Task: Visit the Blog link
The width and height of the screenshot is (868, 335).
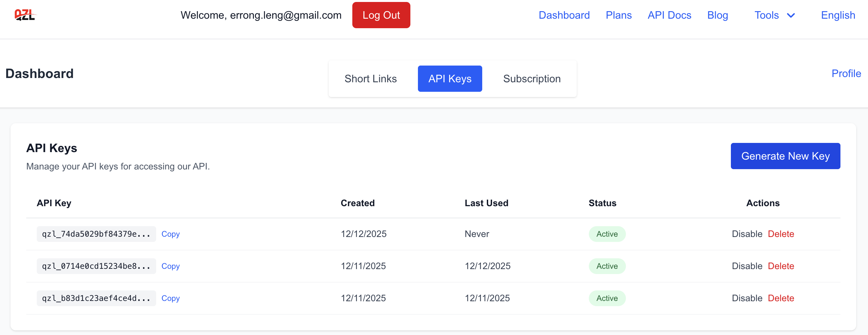Action: 717,15
